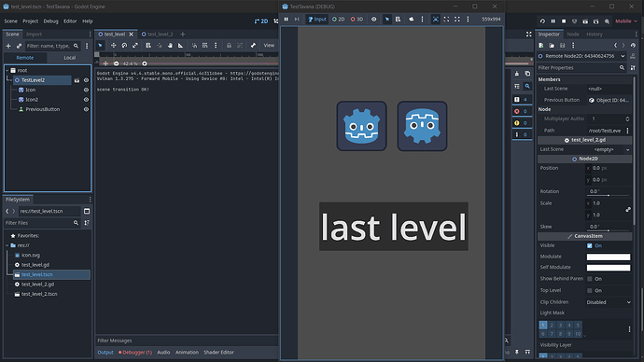Click the Add new node plus icon
644x362 pixels.
pos(8,46)
